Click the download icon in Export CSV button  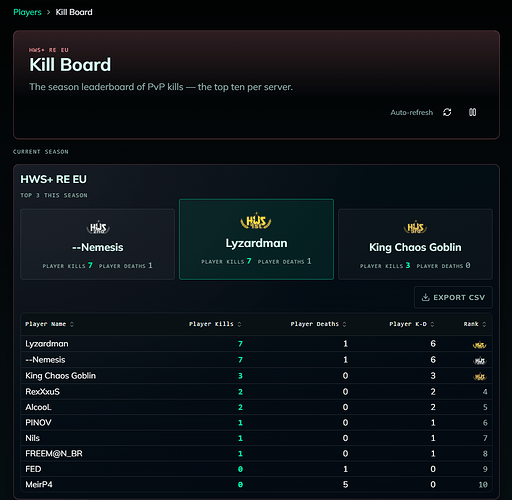click(425, 297)
